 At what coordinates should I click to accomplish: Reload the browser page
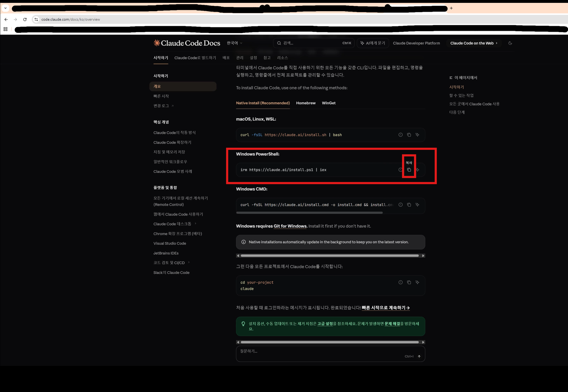(25, 19)
